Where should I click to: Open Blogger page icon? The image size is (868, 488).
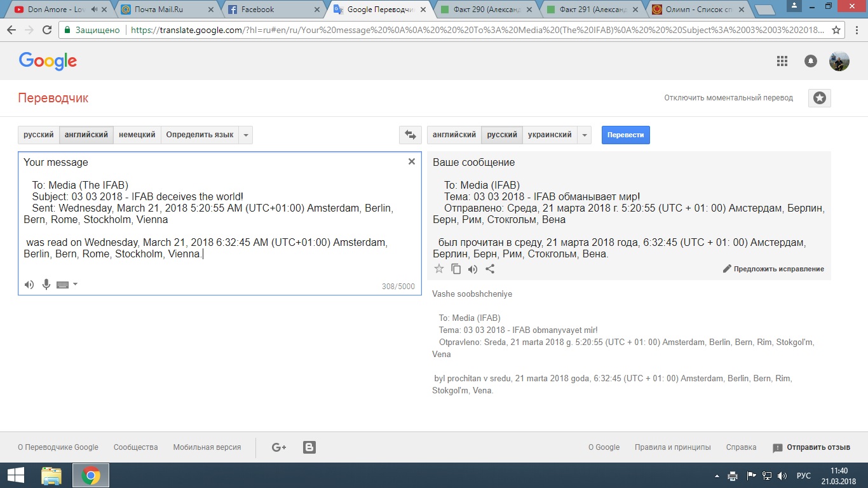[309, 447]
